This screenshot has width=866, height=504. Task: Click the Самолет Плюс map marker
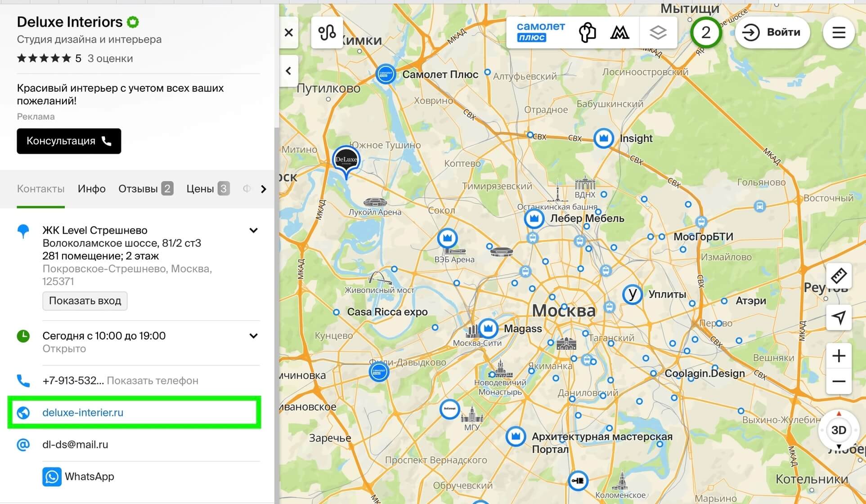386,74
